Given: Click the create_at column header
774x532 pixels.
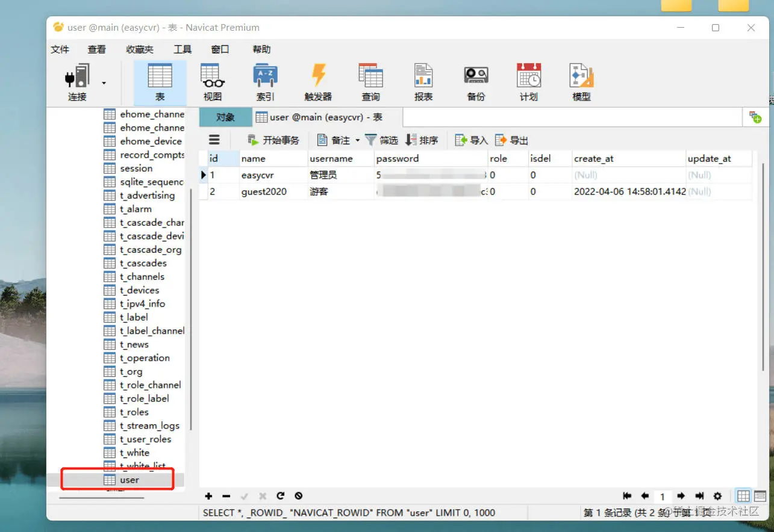Looking at the screenshot, I should (628, 159).
